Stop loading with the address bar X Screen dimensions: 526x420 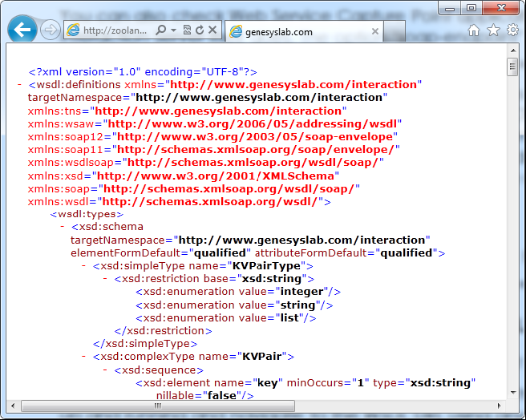point(213,30)
